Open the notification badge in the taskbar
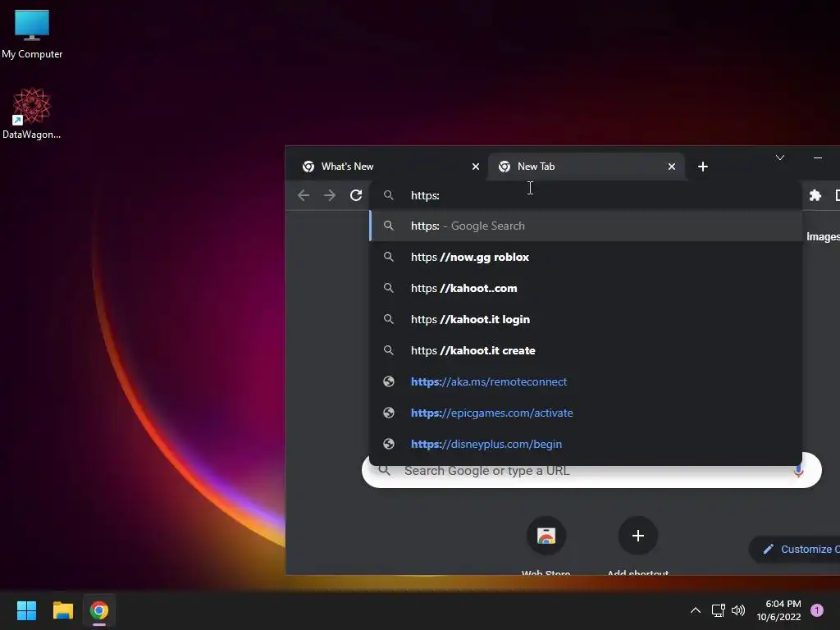Image resolution: width=840 pixels, height=630 pixels. coord(817,610)
